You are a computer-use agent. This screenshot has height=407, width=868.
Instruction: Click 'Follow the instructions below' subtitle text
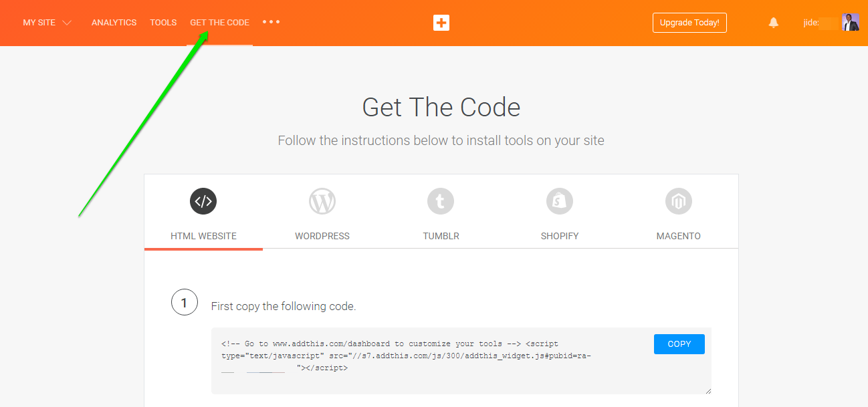click(x=441, y=141)
